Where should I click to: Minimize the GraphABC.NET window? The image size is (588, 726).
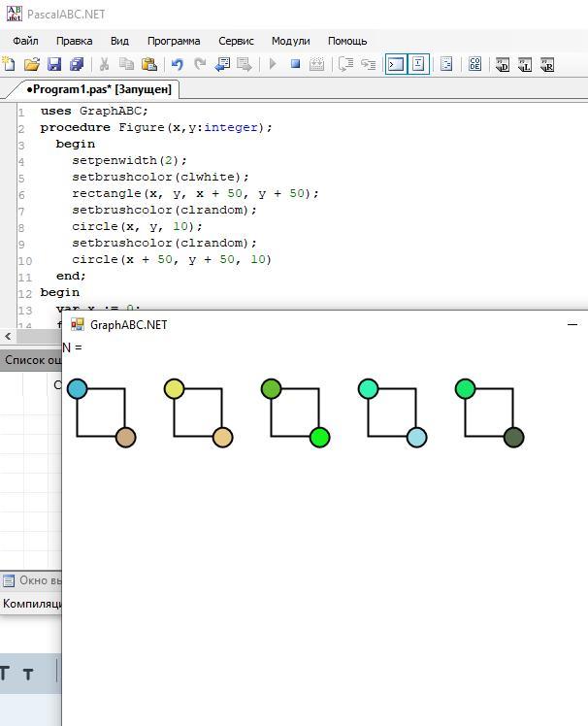click(x=572, y=324)
